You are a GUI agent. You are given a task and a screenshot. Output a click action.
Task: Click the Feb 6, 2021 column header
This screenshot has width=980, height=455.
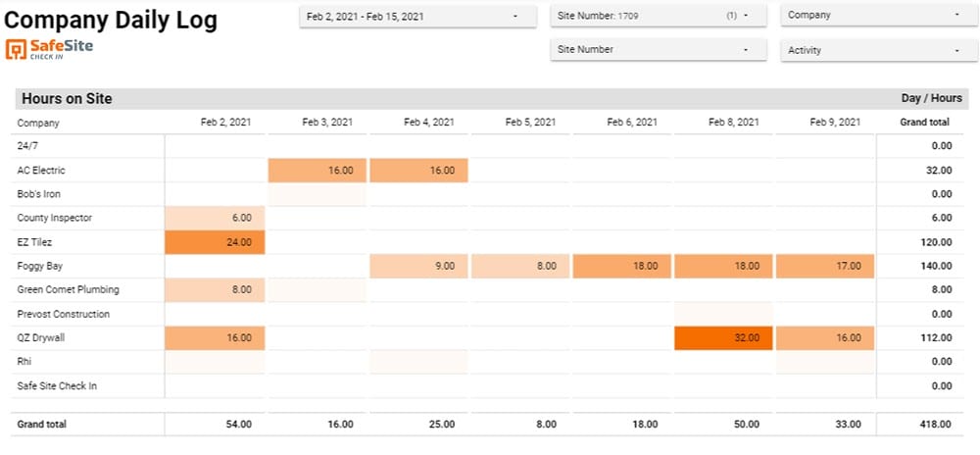[x=632, y=123]
